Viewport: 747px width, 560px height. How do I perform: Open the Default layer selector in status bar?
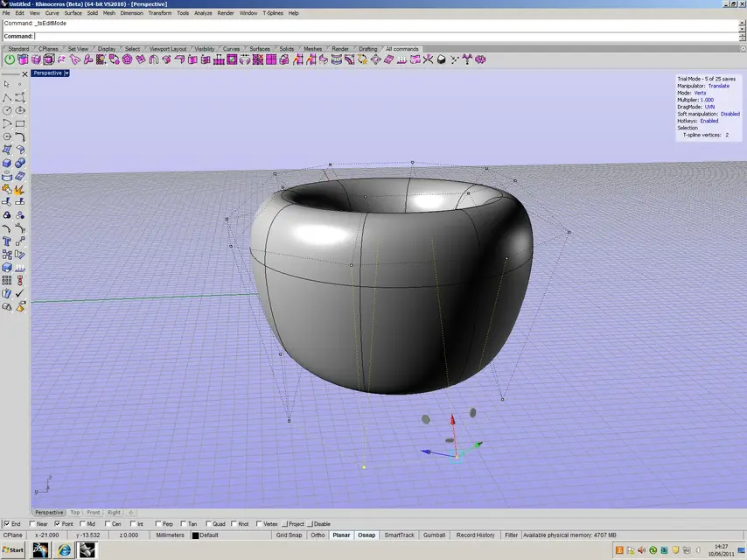pyautogui.click(x=206, y=535)
